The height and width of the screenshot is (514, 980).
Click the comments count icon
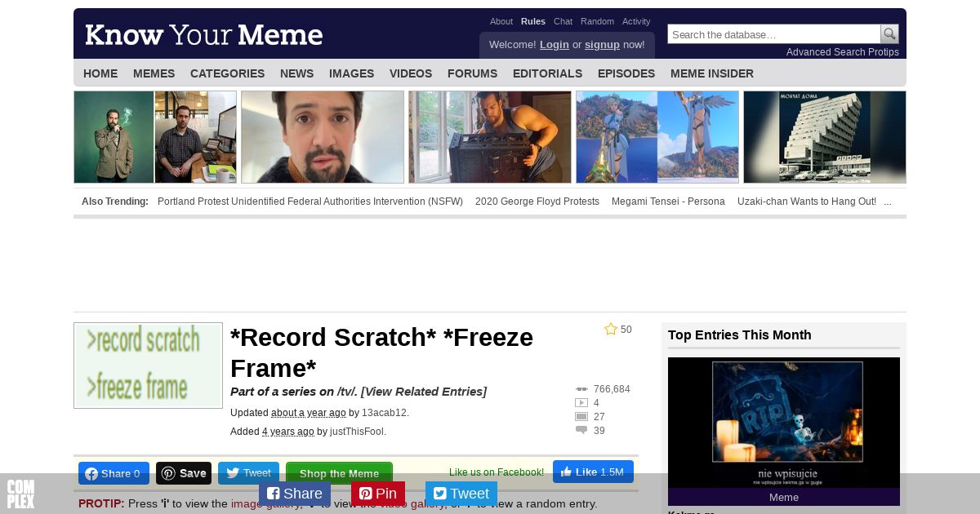click(x=581, y=431)
